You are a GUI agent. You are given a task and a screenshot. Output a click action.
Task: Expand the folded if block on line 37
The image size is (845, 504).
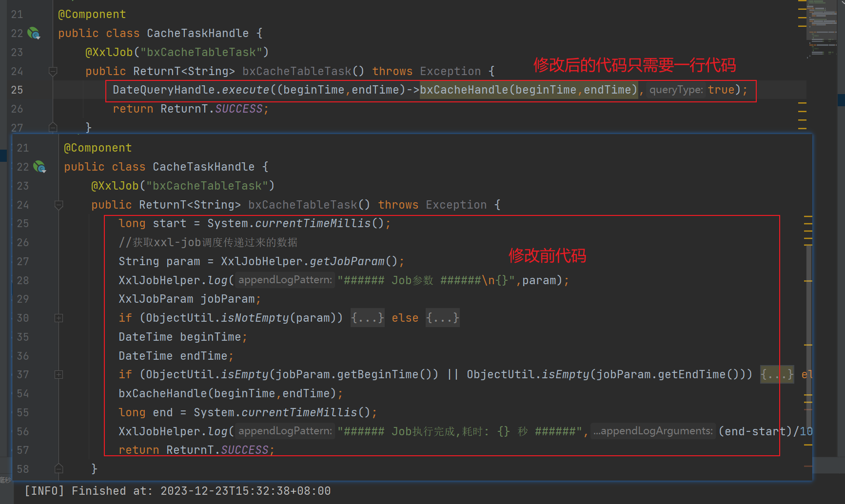pos(59,375)
